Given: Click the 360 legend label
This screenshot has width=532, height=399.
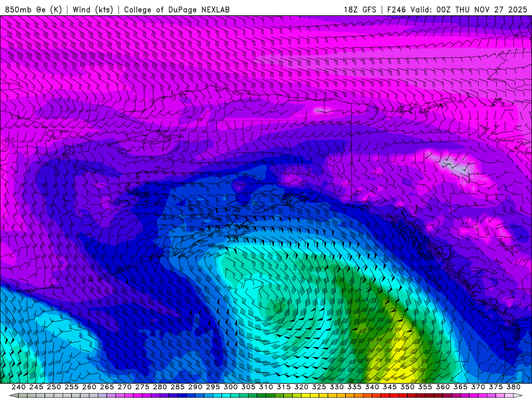Looking at the screenshot, I should [442, 387].
